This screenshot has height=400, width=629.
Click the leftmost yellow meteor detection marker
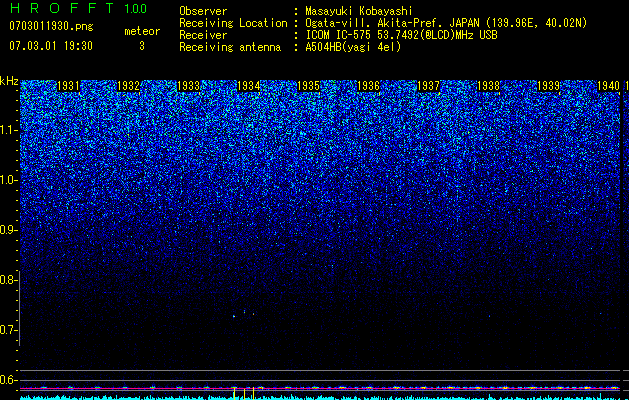click(234, 393)
